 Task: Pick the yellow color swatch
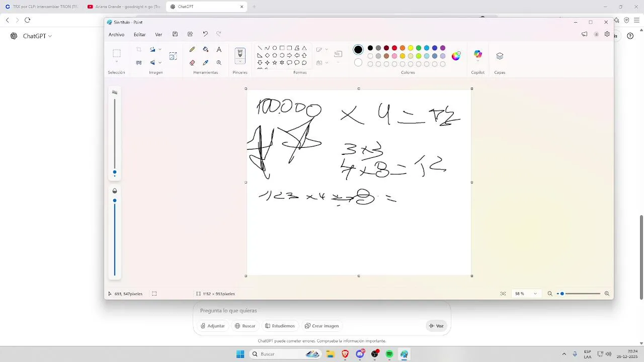411,48
